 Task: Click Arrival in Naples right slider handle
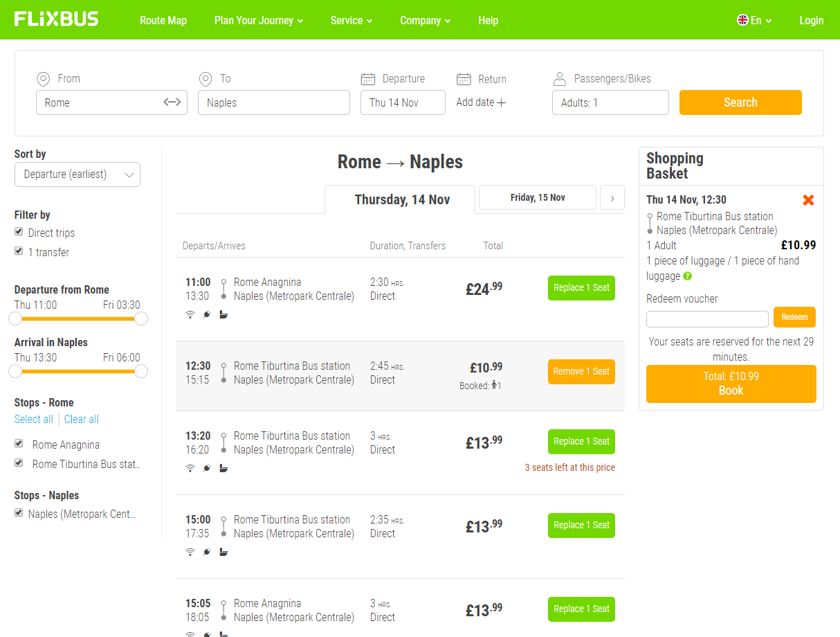(x=141, y=371)
